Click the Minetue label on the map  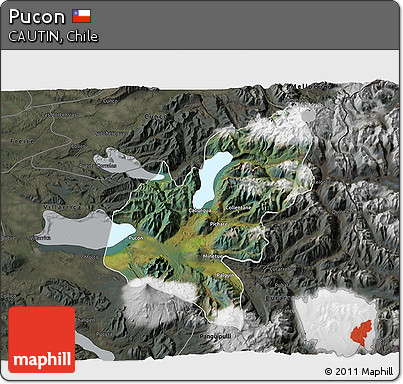click(212, 256)
